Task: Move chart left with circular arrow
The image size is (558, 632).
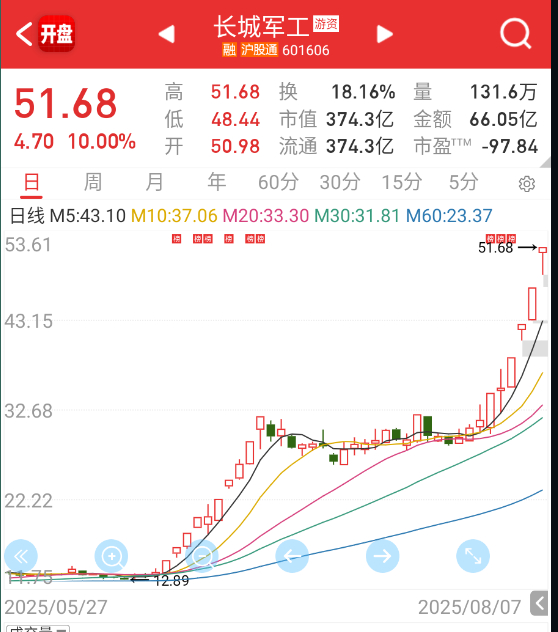Action: point(292,556)
